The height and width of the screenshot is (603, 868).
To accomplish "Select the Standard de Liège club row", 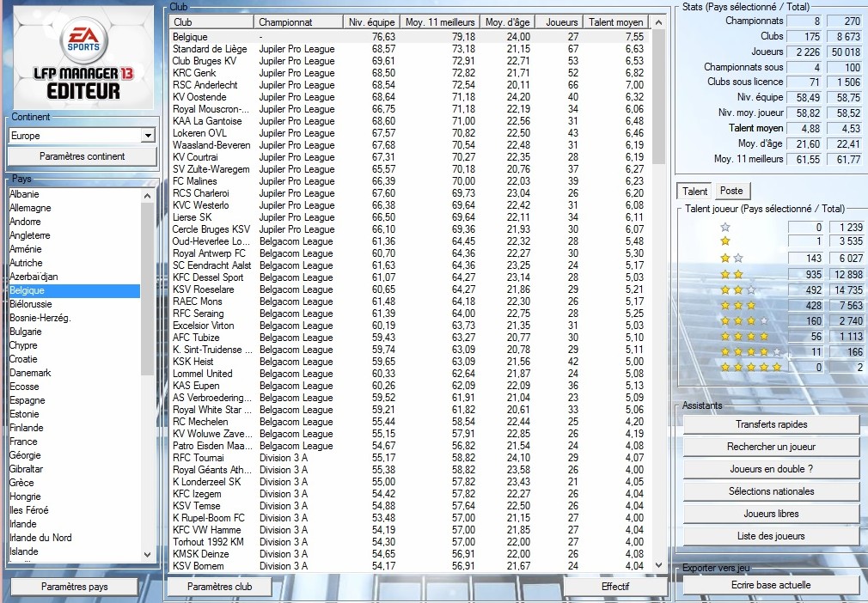I will (x=410, y=49).
